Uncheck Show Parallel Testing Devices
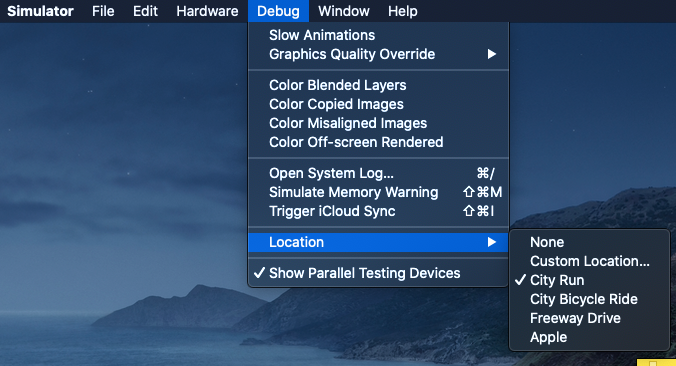This screenshot has width=676, height=366. (379, 273)
